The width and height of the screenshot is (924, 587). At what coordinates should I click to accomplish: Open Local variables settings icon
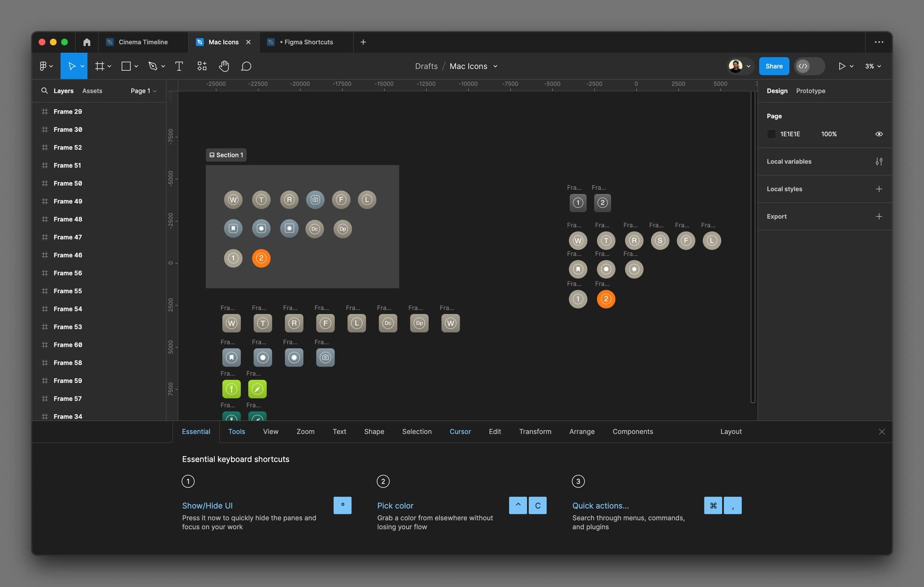[x=879, y=162]
